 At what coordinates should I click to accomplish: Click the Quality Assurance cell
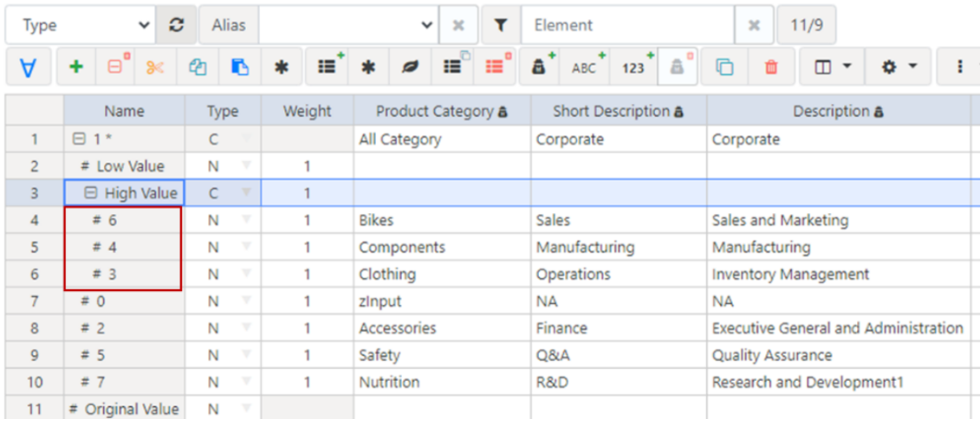pos(838,355)
